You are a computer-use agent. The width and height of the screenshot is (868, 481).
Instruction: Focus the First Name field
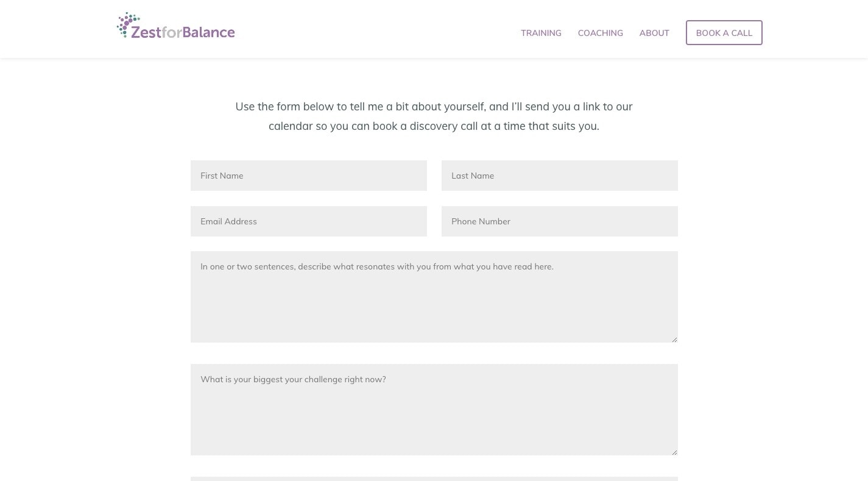309,176
